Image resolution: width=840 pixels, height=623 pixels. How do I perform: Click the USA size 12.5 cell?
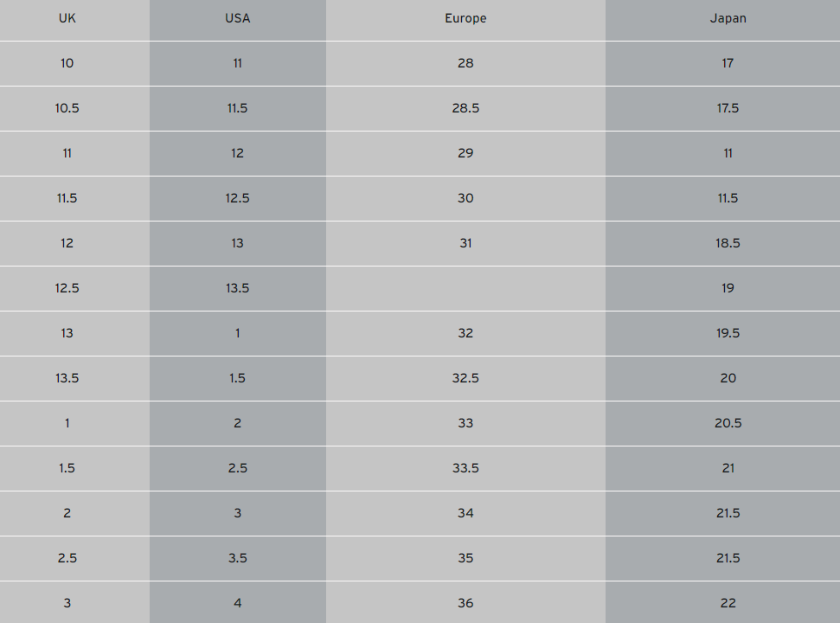(x=237, y=198)
